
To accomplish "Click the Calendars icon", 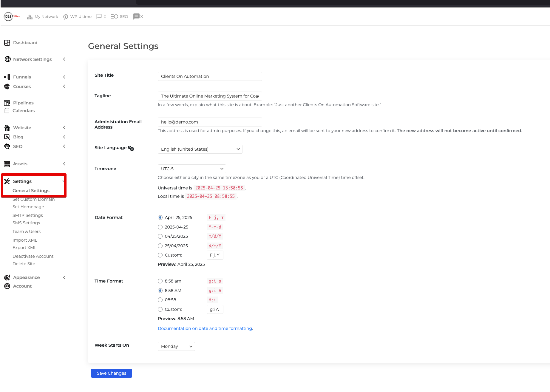I will (x=7, y=111).
